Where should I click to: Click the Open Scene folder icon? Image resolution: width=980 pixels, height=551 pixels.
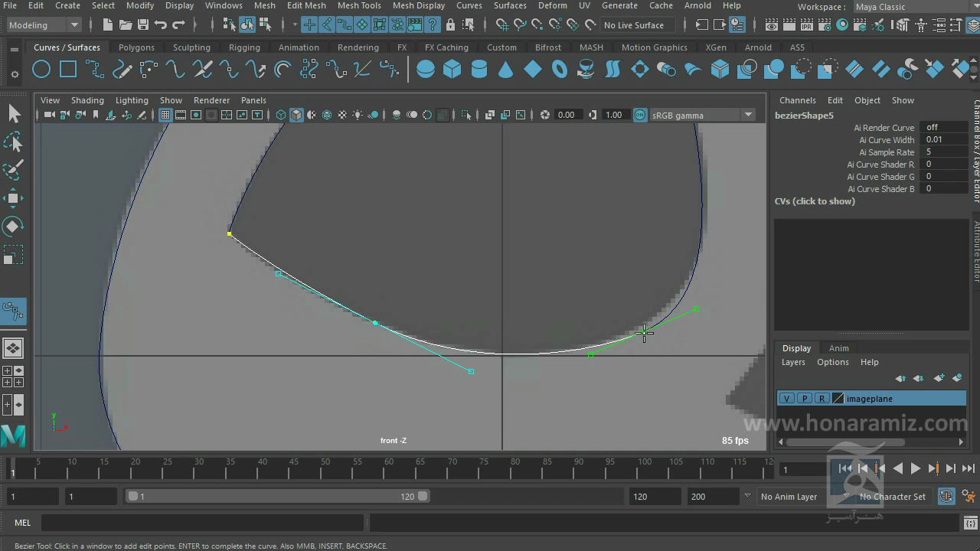point(126,25)
